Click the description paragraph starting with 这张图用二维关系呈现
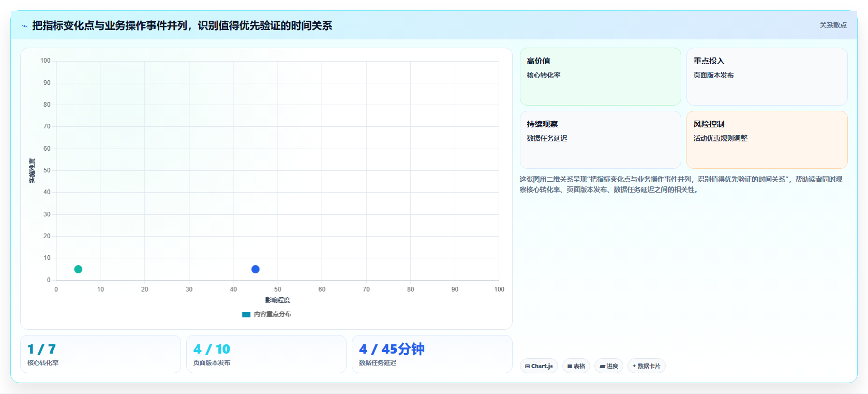868x394 pixels. tap(681, 184)
